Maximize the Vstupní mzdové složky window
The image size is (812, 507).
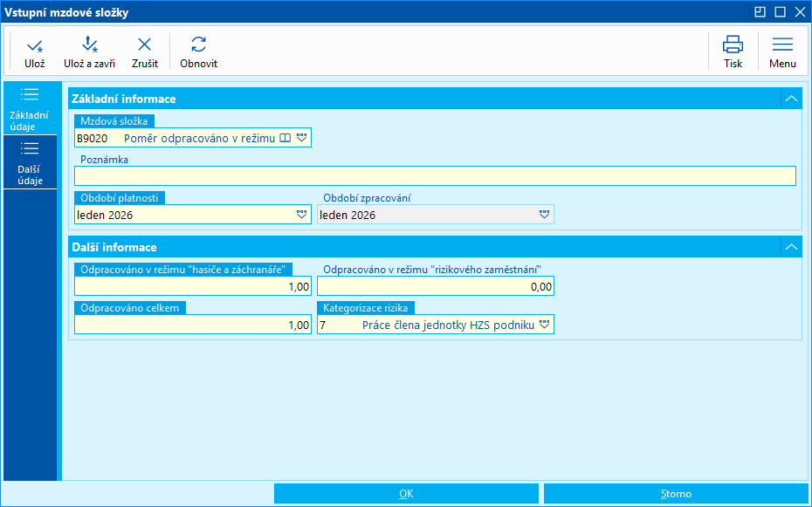(x=780, y=12)
